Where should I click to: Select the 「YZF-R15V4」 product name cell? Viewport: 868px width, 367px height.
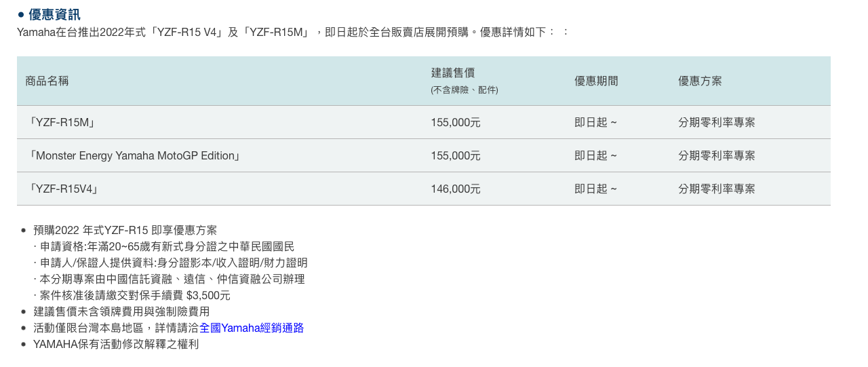point(64,189)
